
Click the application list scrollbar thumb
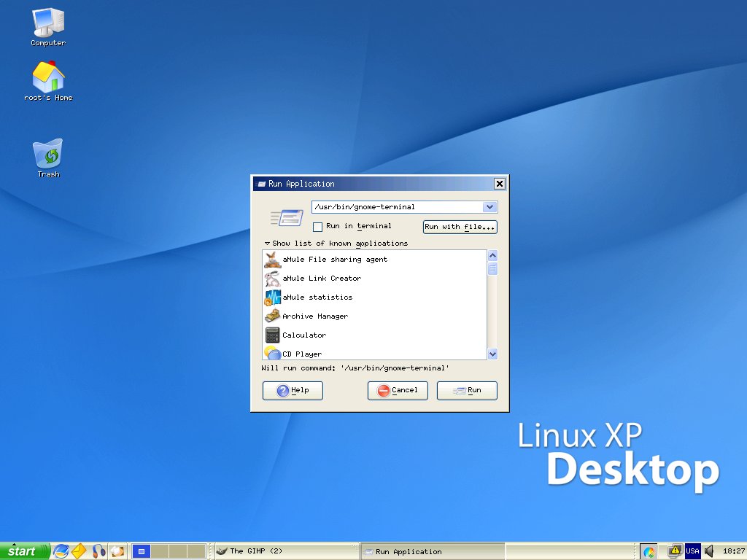click(x=493, y=268)
